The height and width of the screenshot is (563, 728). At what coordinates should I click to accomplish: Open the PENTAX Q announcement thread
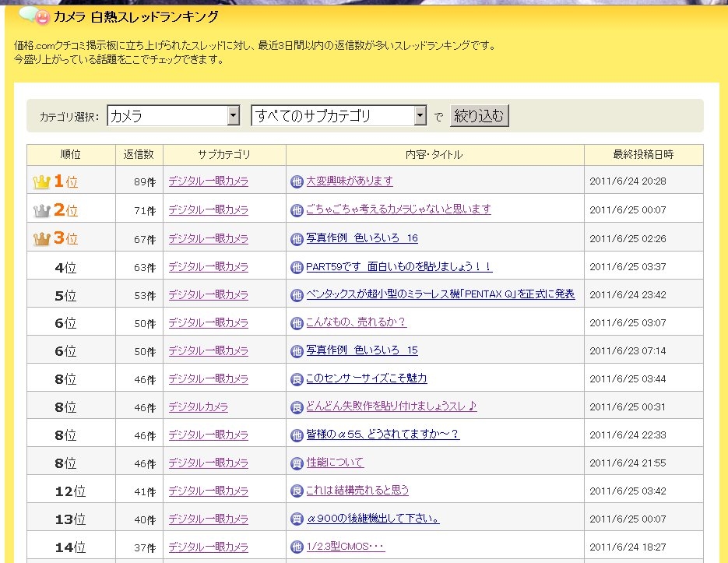click(x=440, y=294)
